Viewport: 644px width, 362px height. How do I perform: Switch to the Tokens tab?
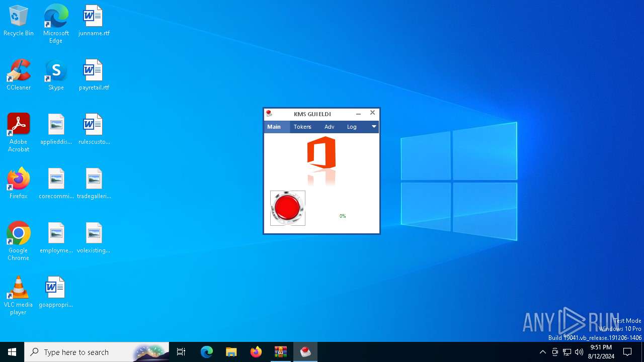pyautogui.click(x=302, y=127)
